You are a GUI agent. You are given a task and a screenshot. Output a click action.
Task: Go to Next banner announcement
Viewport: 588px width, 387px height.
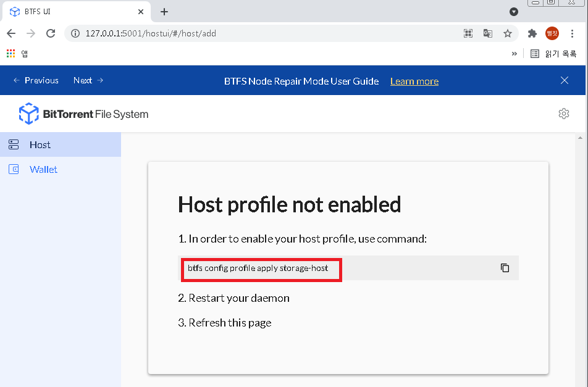pos(88,80)
